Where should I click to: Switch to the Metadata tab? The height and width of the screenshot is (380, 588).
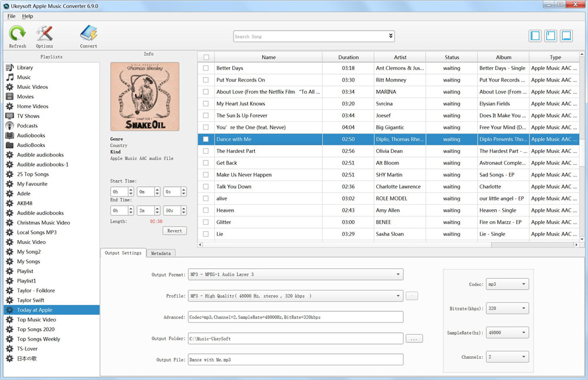161,252
